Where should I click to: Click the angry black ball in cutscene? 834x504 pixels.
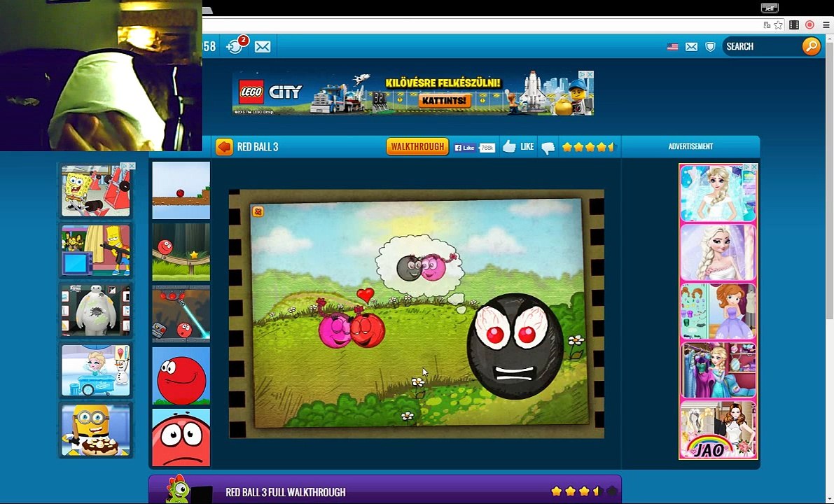515,346
